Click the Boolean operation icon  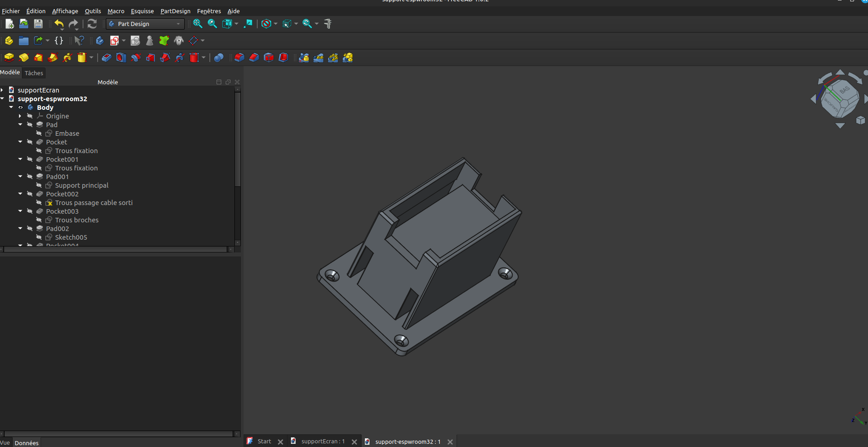(218, 58)
